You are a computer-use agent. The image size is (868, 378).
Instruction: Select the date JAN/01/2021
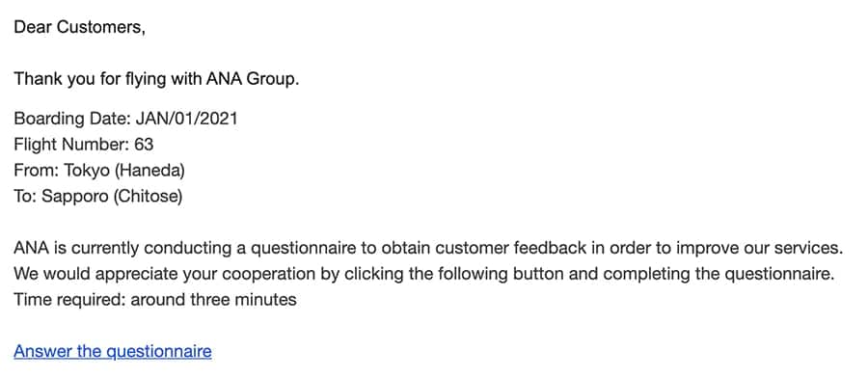186,119
